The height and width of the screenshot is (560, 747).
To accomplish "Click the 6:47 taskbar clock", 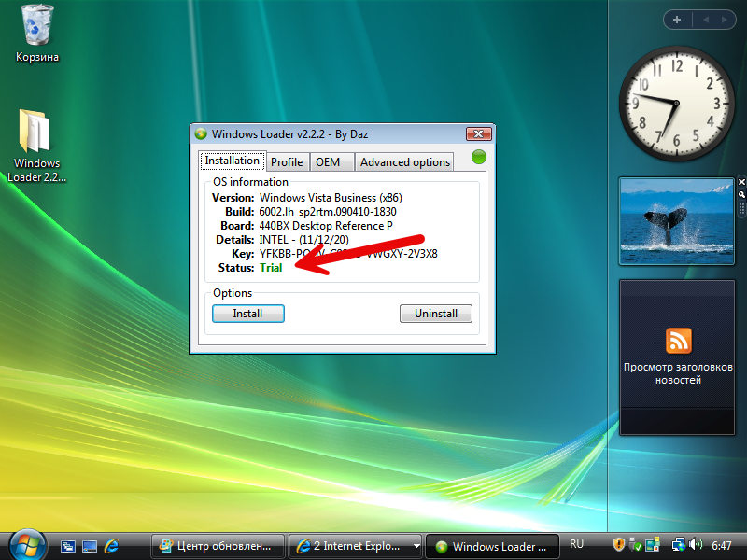I will coord(721,545).
